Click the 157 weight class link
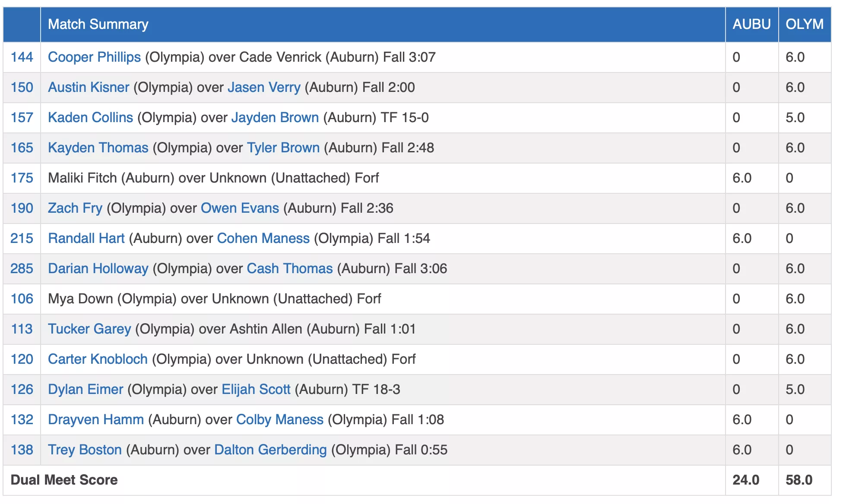 [22, 117]
